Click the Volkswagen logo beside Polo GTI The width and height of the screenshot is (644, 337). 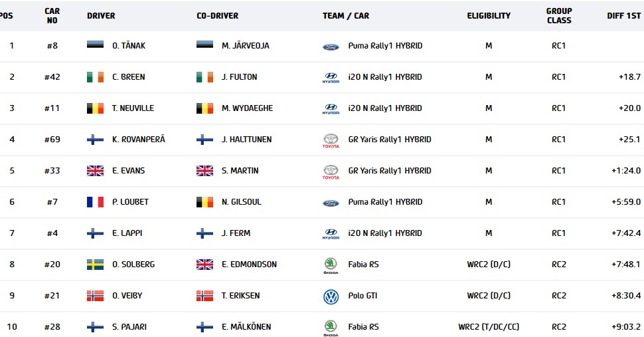coord(330,296)
